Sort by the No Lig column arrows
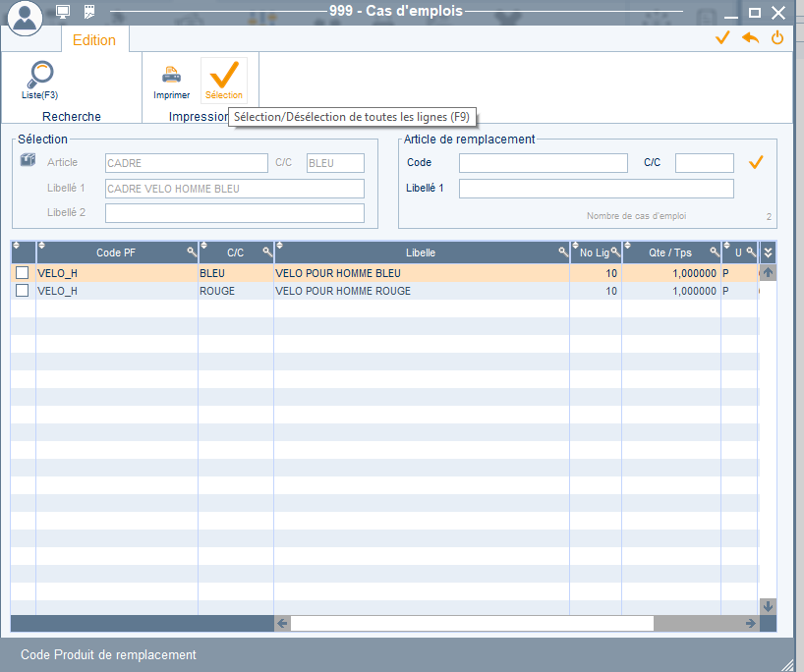 pos(575,245)
